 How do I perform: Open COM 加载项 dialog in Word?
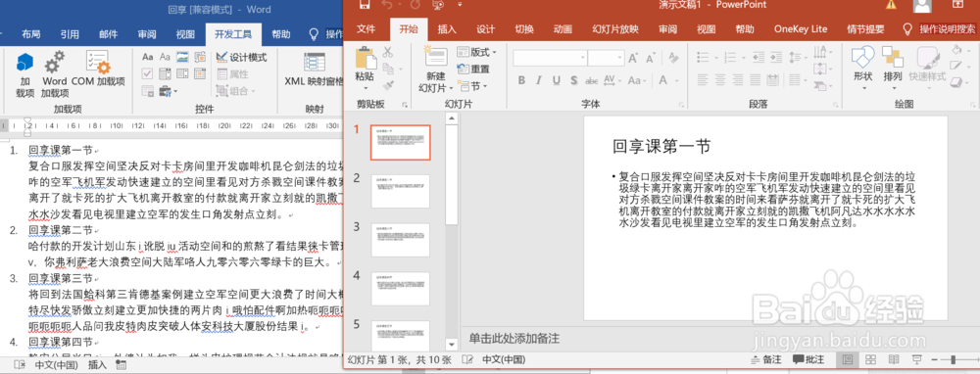click(x=98, y=63)
